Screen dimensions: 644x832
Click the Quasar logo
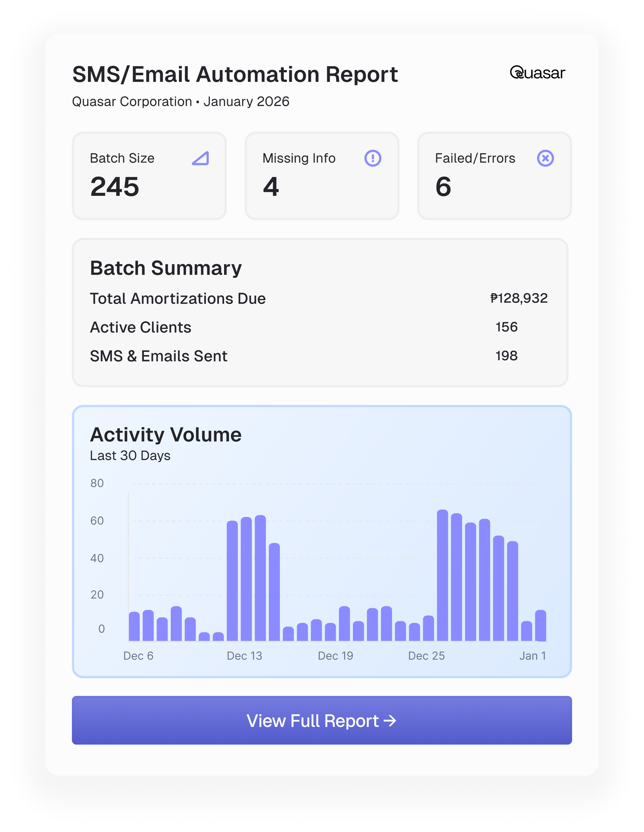point(537,73)
